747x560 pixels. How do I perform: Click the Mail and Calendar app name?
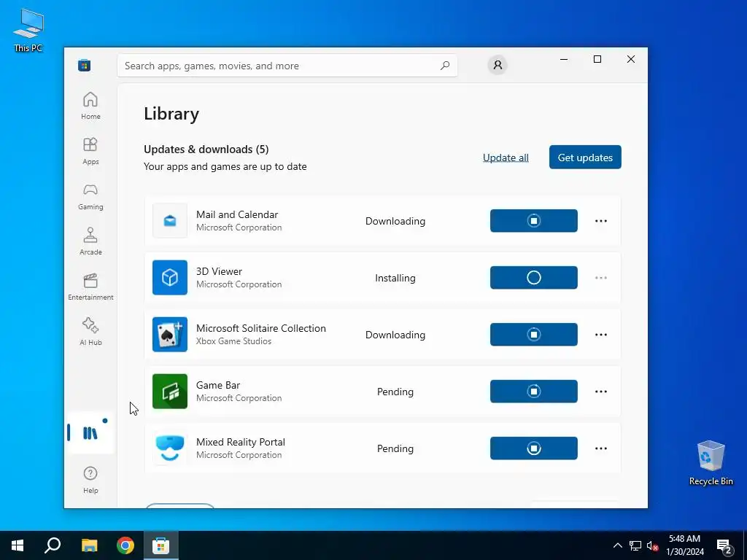point(237,214)
